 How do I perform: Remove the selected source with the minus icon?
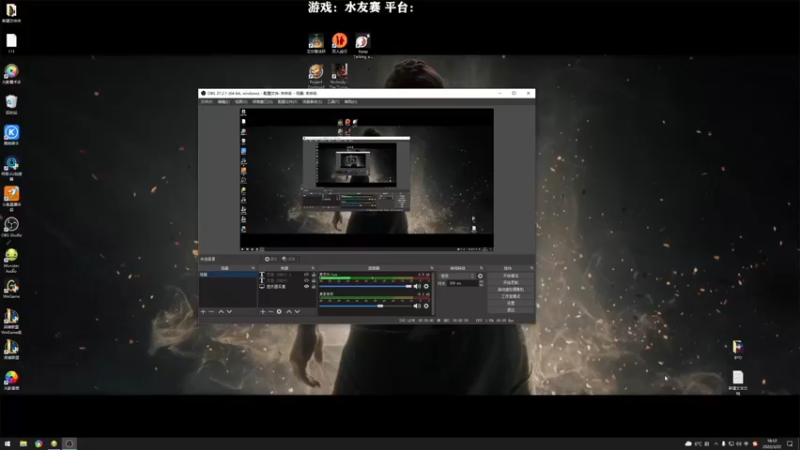coord(270,312)
